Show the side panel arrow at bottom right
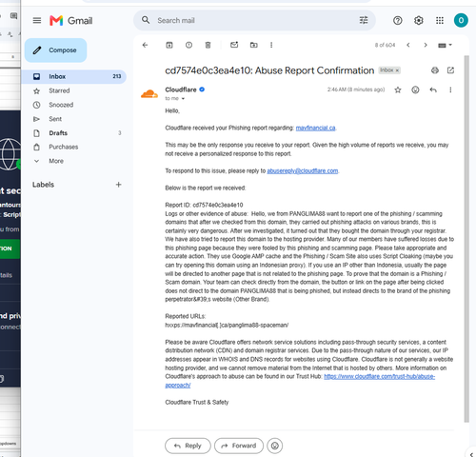This screenshot has height=457, width=476. click(x=471, y=454)
